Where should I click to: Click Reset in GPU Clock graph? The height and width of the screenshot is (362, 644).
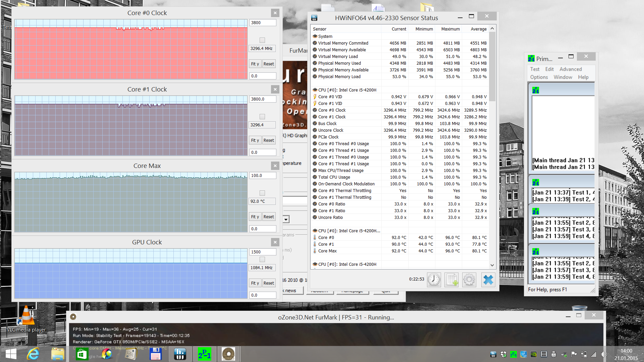coord(269,283)
